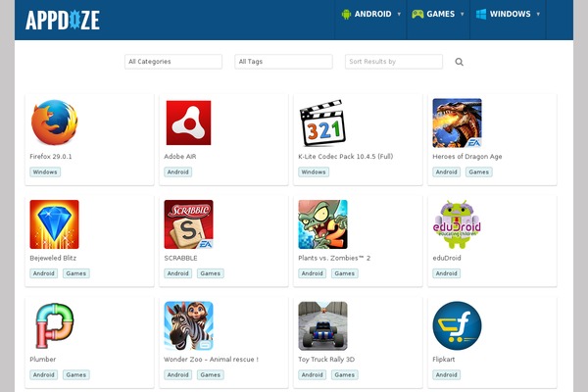Open the Plumber title link

click(43, 360)
